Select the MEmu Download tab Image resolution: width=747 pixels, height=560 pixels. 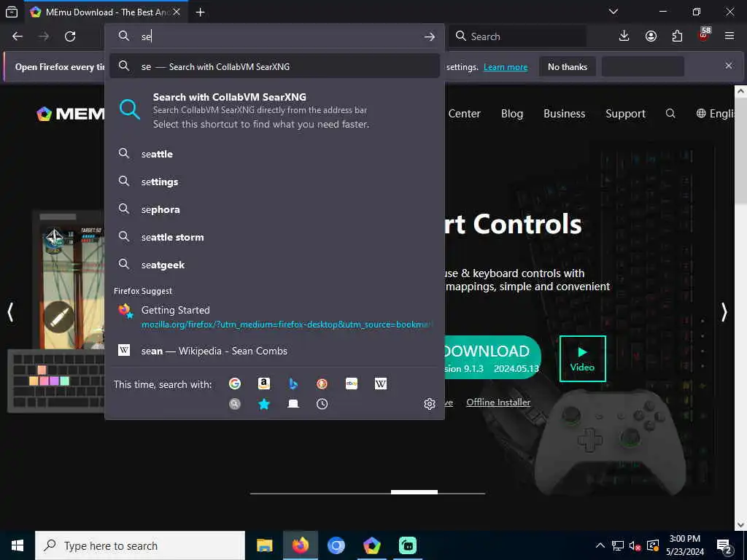pyautogui.click(x=105, y=12)
